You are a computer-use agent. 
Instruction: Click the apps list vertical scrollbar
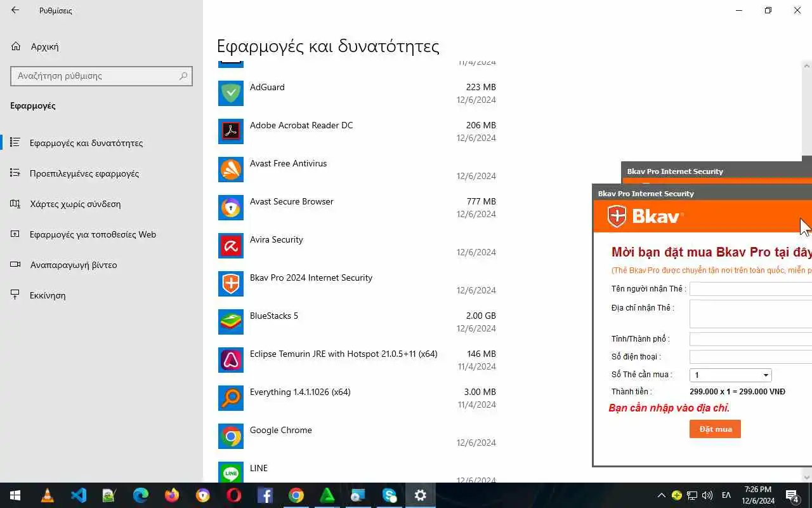click(807, 114)
